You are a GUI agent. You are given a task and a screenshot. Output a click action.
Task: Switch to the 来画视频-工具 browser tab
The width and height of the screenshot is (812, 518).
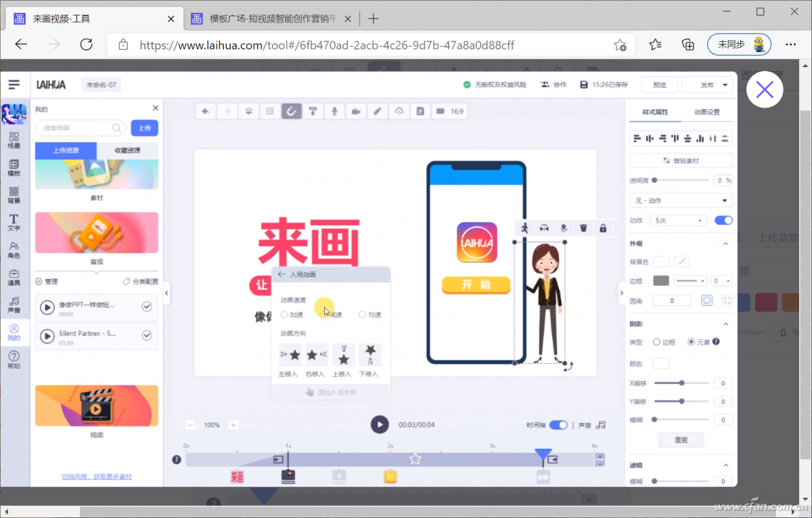coord(94,18)
